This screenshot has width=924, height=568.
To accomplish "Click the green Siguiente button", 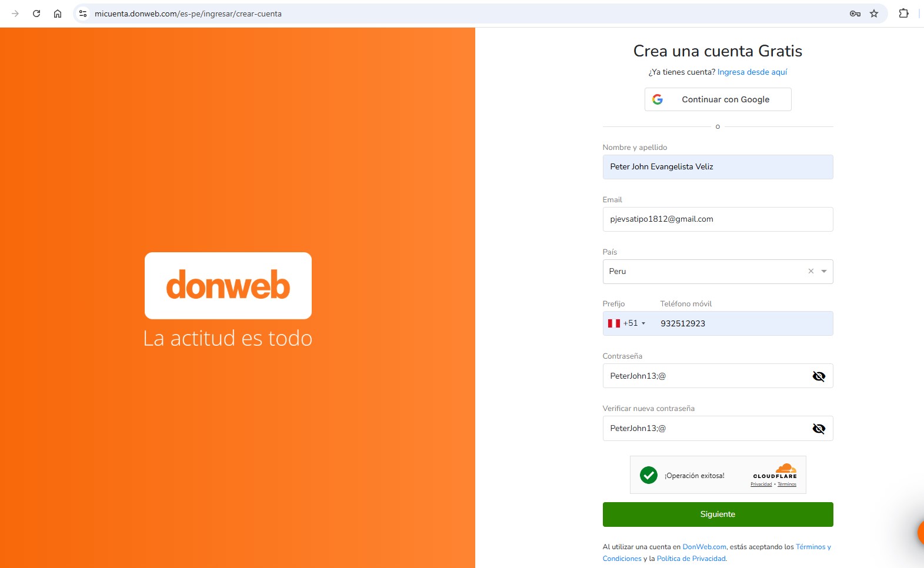I will [718, 514].
